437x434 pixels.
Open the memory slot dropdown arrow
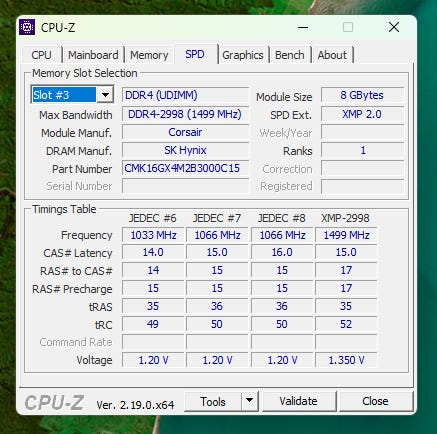(105, 95)
